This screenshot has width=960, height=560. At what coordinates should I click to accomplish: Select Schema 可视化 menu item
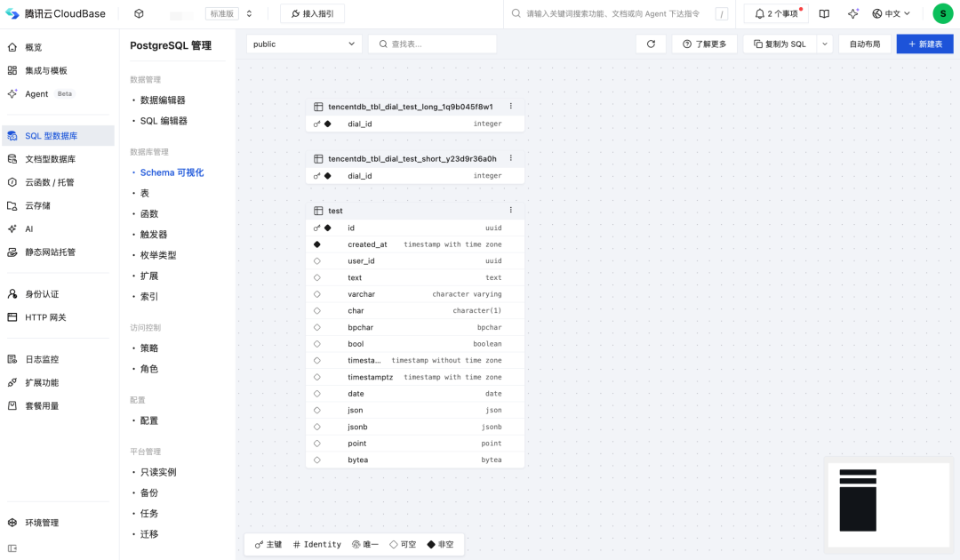click(172, 172)
